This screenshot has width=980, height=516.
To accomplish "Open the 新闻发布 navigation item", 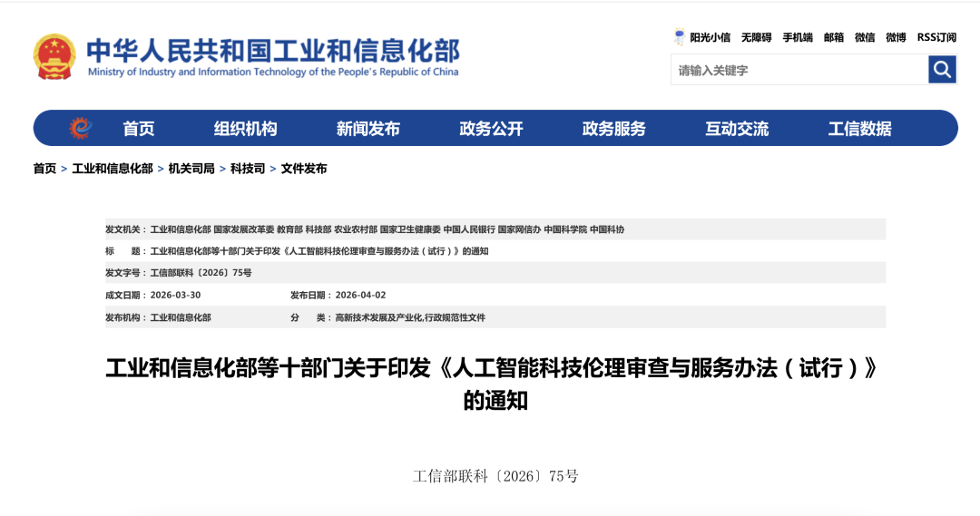I will [x=368, y=129].
